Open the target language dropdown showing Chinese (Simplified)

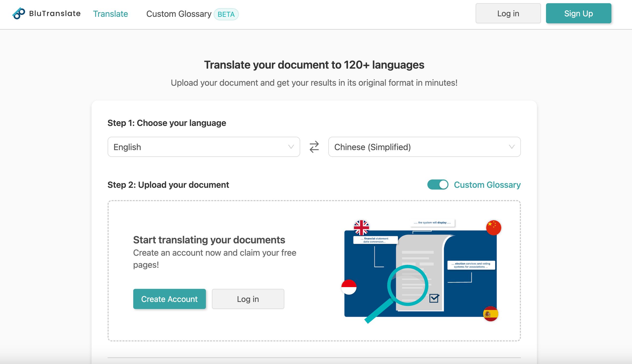[x=424, y=147]
